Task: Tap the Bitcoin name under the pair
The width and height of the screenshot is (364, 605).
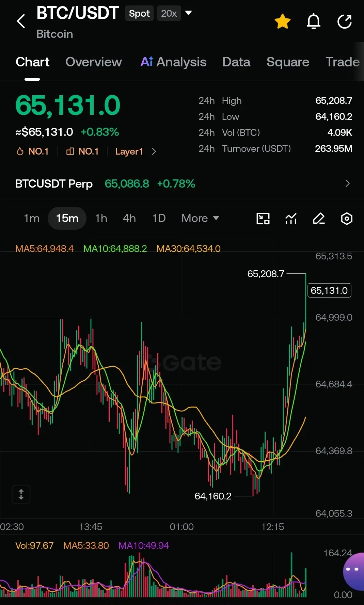Action: [x=54, y=34]
